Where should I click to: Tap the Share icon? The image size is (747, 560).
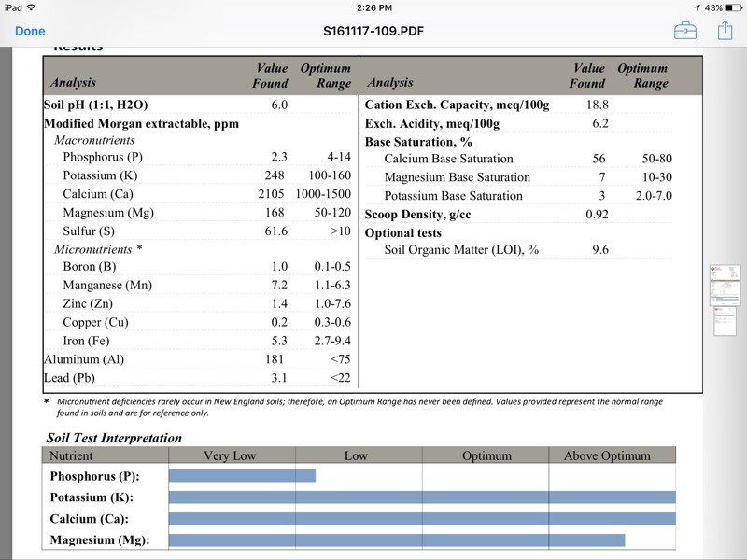(x=725, y=31)
